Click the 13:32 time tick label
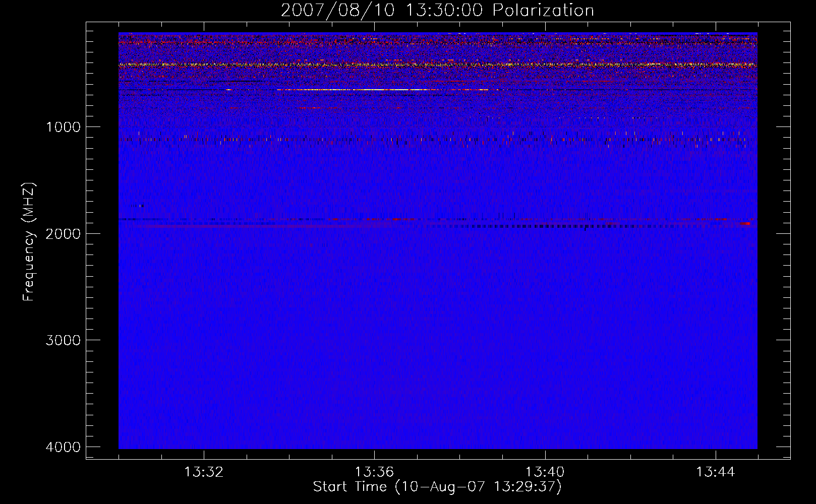This screenshot has width=816, height=504. click(204, 472)
